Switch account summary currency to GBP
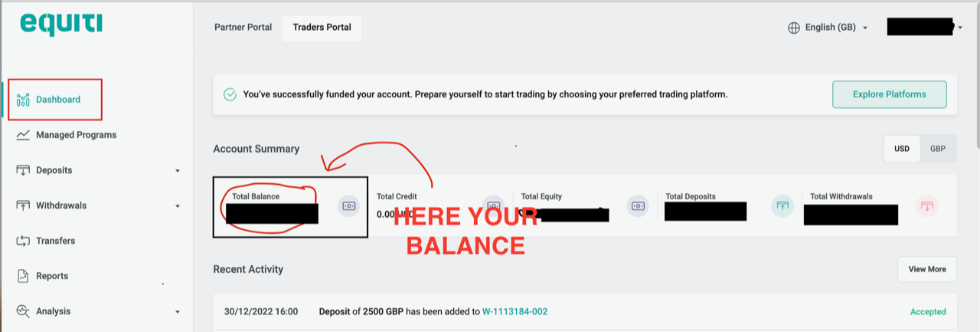Viewport: 980px width, 332px height. [x=938, y=149]
